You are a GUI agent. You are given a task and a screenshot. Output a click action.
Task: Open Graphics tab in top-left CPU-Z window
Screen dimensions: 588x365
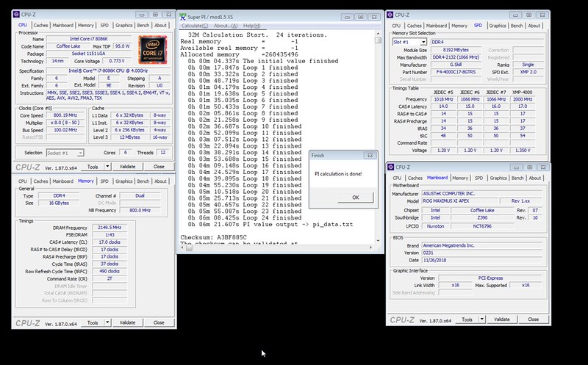123,26
